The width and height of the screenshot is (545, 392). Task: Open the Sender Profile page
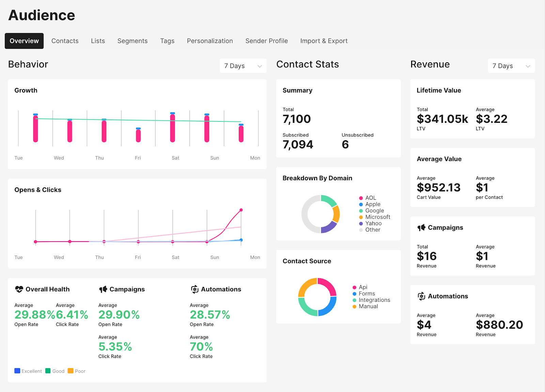[266, 41]
